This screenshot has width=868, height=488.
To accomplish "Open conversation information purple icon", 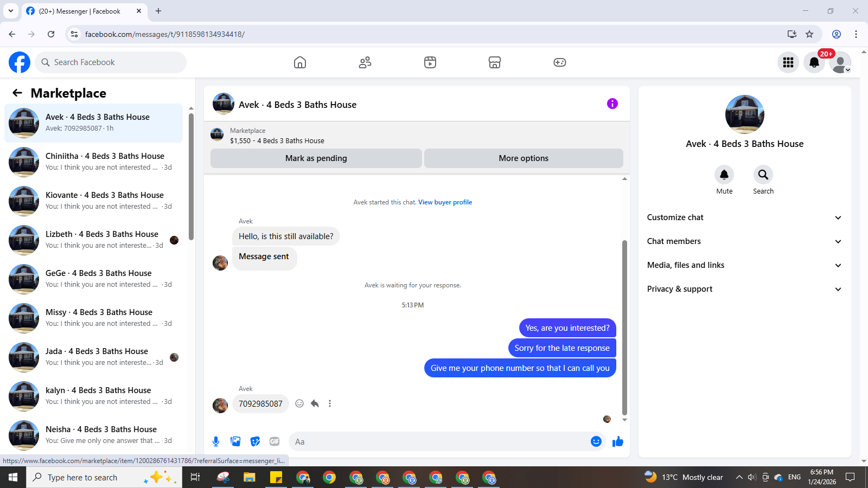I will [612, 104].
